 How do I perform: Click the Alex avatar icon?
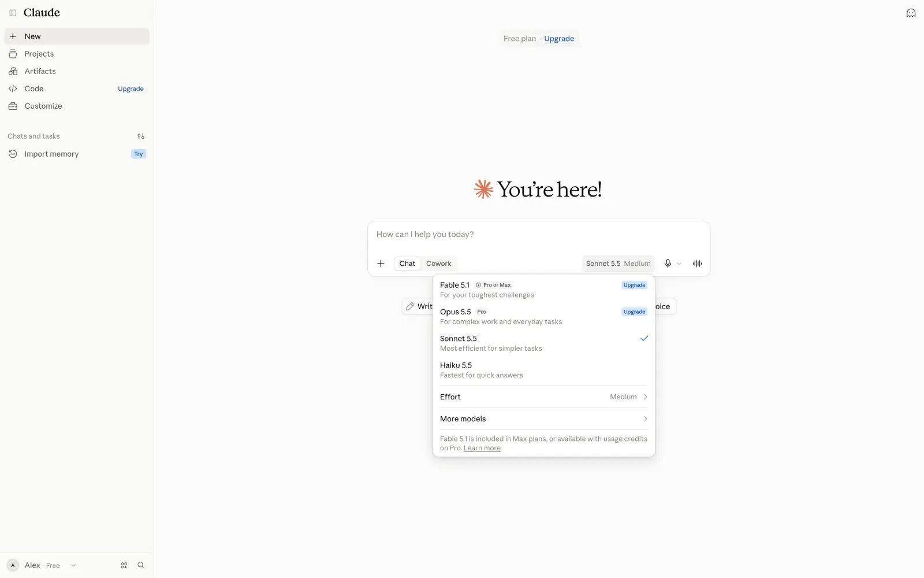(13, 565)
